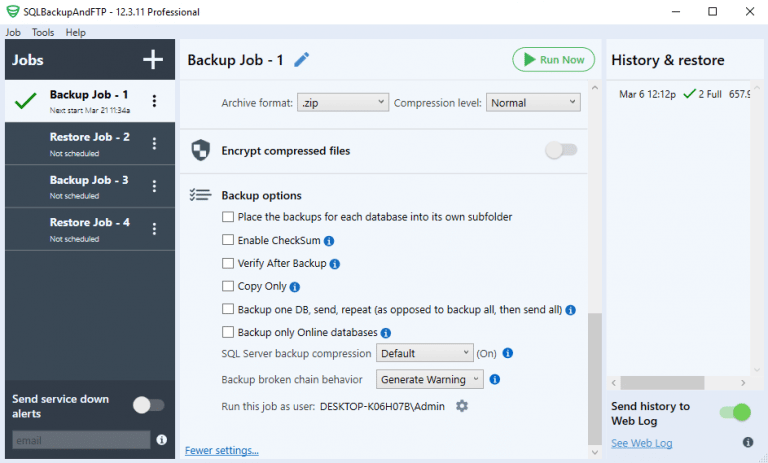768x463 pixels.
Task: Click info icon beside See Web Log
Action: (x=748, y=442)
